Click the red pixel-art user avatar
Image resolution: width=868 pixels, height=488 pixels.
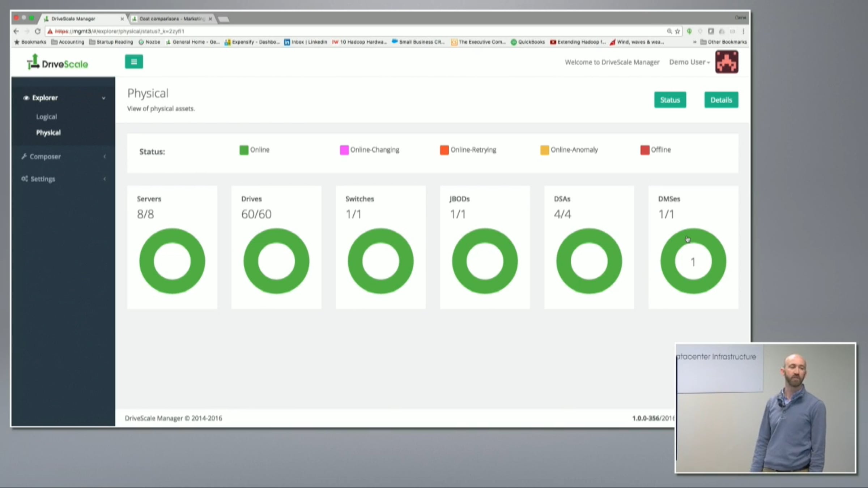click(x=727, y=62)
